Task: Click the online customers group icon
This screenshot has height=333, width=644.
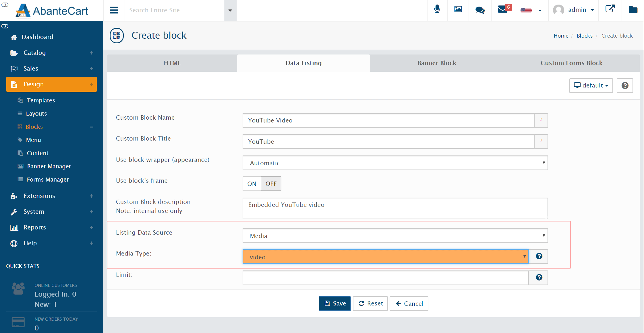Action: coord(18,289)
